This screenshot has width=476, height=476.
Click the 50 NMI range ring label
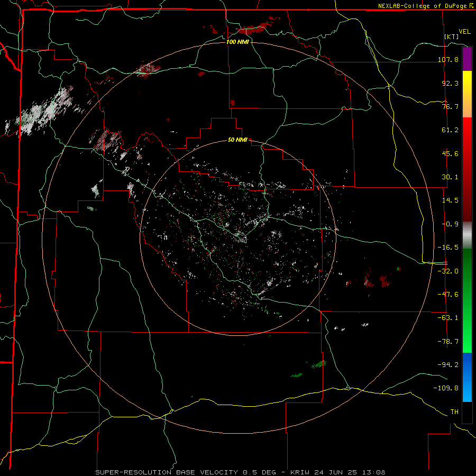(x=237, y=140)
